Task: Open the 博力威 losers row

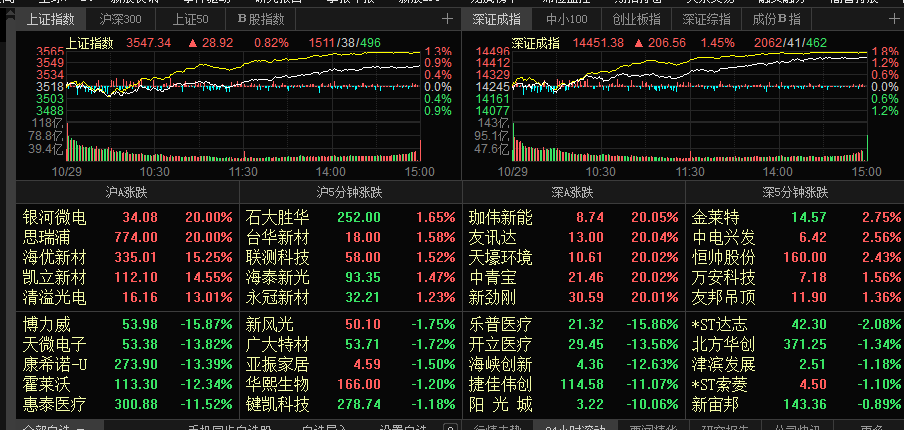Action: click(127, 325)
